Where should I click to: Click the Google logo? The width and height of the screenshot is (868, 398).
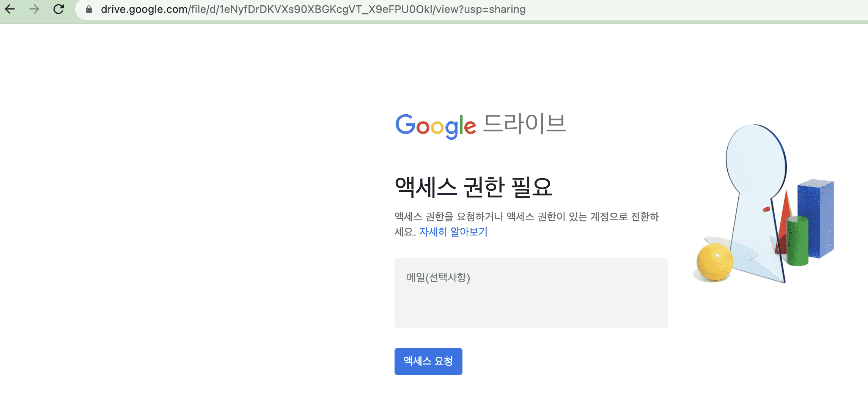point(436,126)
